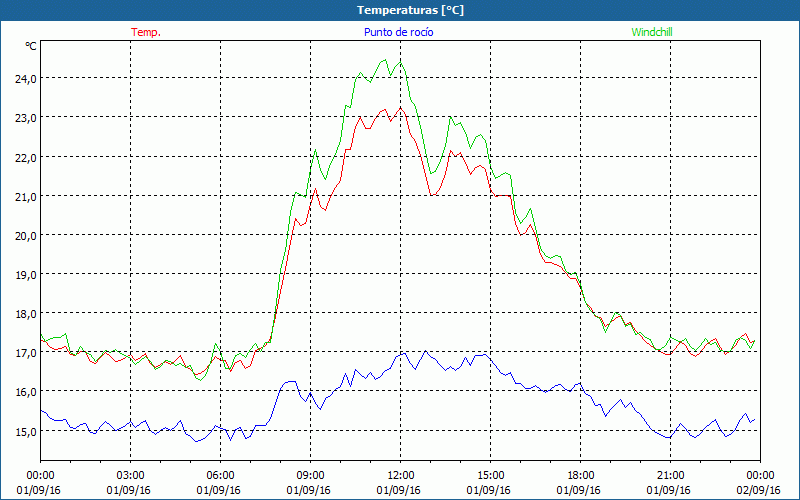
Task: Click the 15,0 y-axis value
Action: click(x=26, y=431)
